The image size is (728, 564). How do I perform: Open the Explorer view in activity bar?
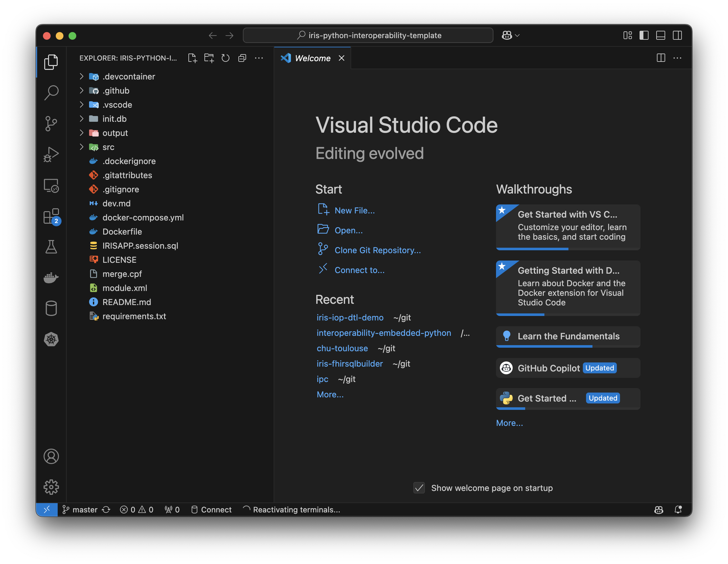pos(51,62)
